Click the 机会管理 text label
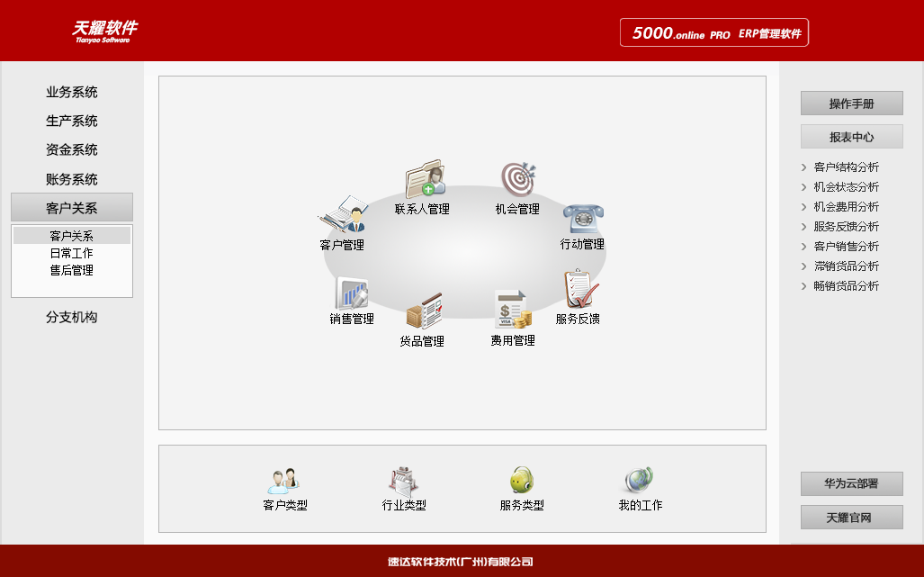The width and height of the screenshot is (924, 577). (x=517, y=209)
